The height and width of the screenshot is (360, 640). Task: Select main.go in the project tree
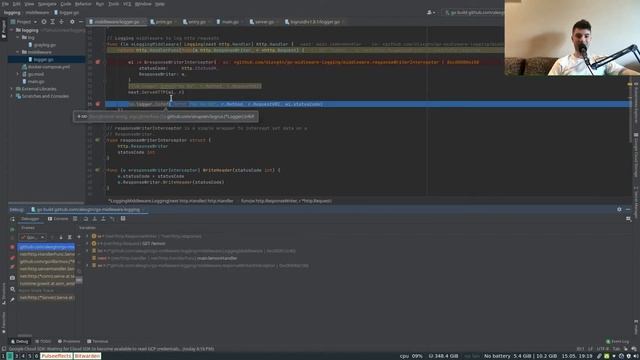36,82
